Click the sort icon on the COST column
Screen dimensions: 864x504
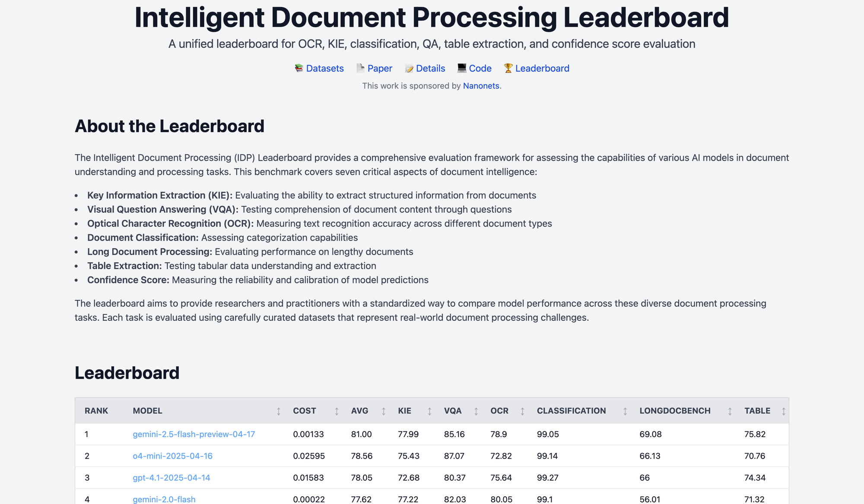(336, 411)
